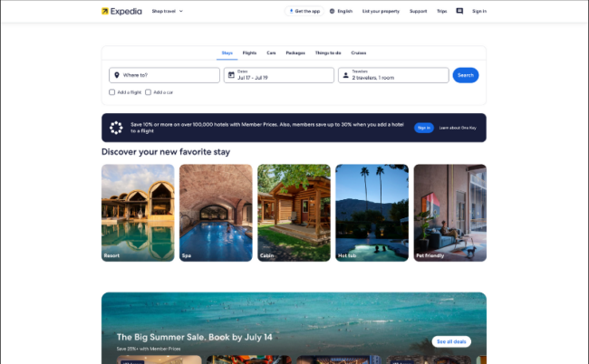Open the messages chat bubble icon
Viewport: 589px width, 364px height.
[459, 11]
